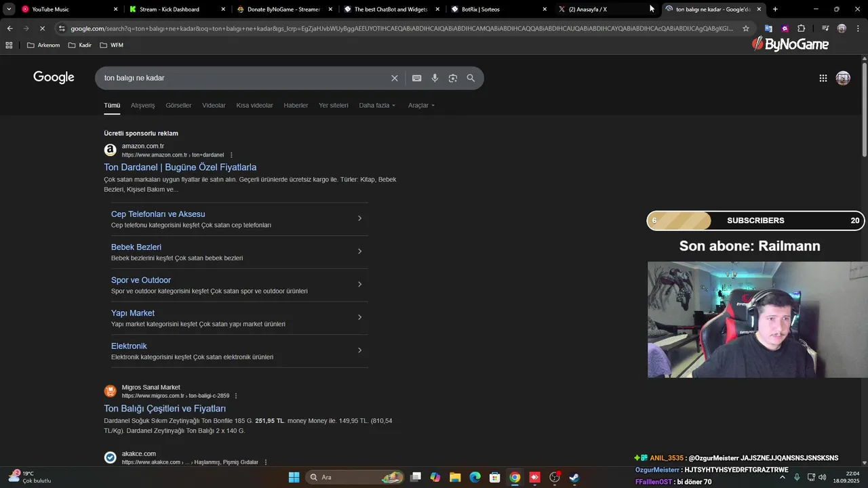The width and height of the screenshot is (868, 488).
Task: Expand the Daha fazla dropdown
Action: click(x=377, y=105)
